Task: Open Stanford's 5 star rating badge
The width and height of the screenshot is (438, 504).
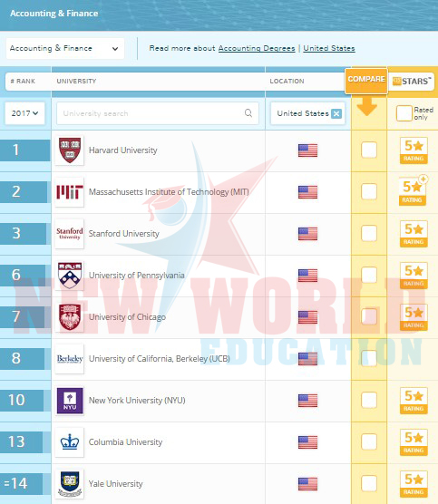Action: (x=414, y=234)
